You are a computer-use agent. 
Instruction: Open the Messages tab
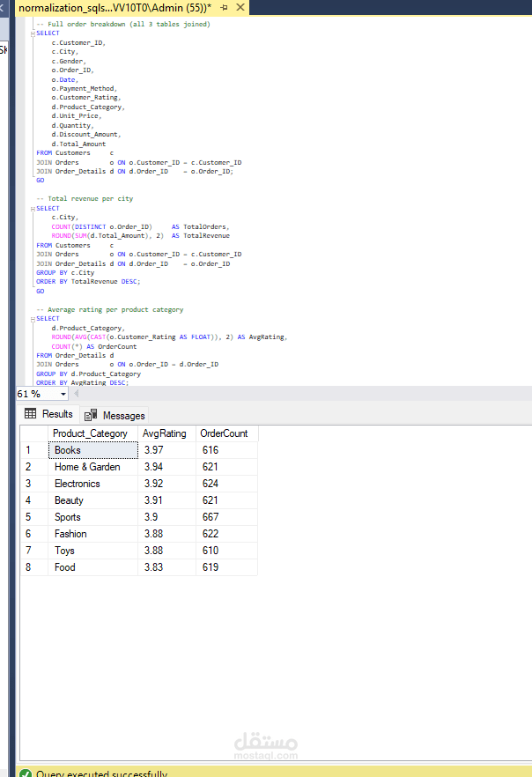click(x=115, y=415)
